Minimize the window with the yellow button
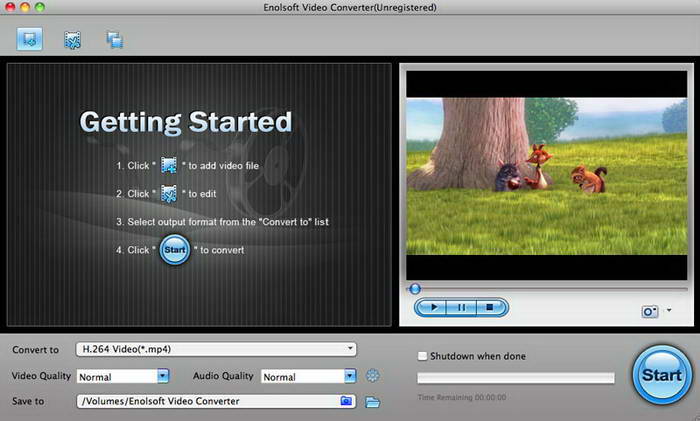The image size is (700, 421). click(x=25, y=7)
